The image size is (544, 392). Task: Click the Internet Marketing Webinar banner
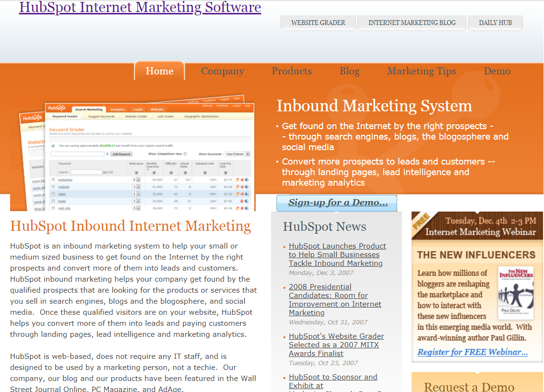(x=477, y=226)
